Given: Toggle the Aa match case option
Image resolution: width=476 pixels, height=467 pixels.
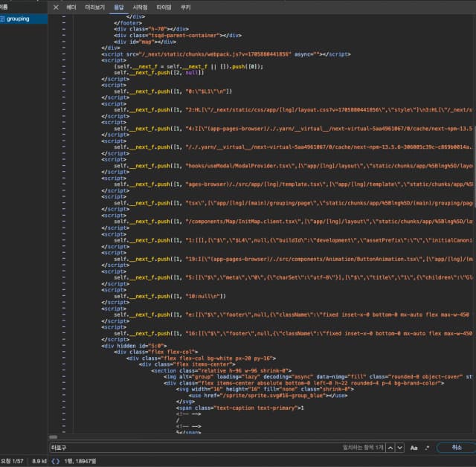Looking at the screenshot, I should (x=414, y=448).
